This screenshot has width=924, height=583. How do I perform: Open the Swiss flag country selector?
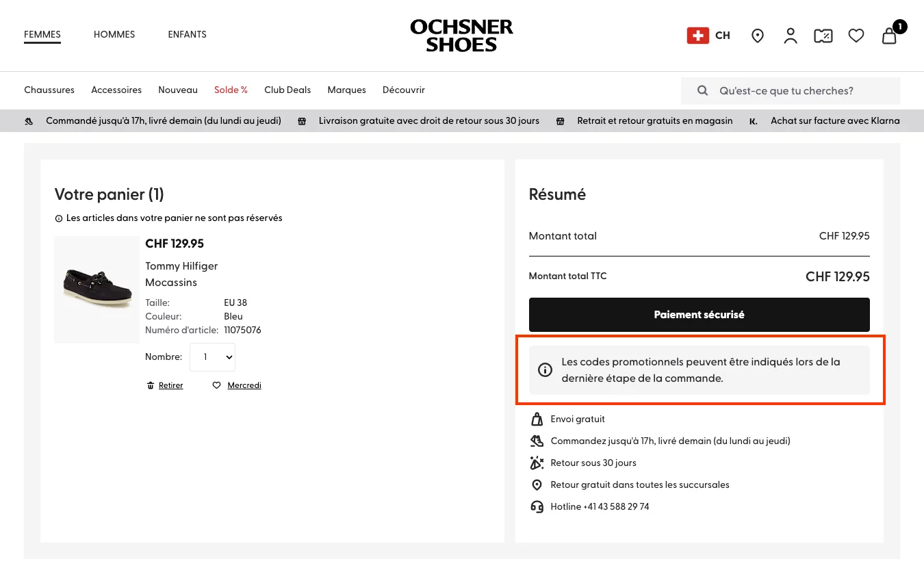pyautogui.click(x=697, y=36)
